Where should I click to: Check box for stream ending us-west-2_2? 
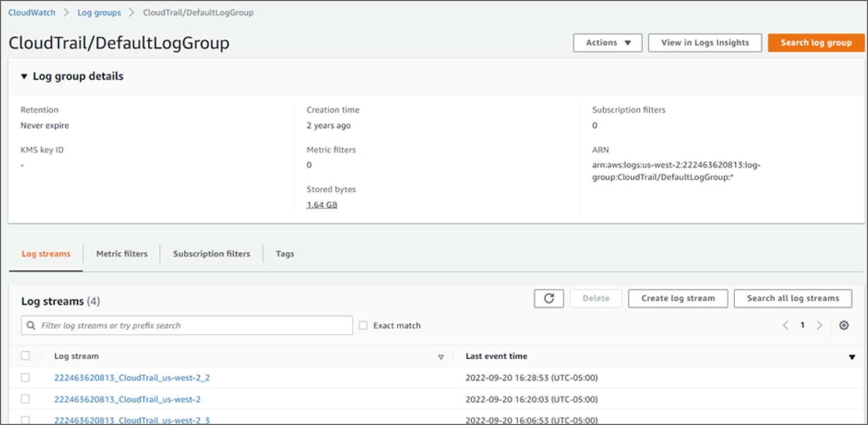(25, 377)
